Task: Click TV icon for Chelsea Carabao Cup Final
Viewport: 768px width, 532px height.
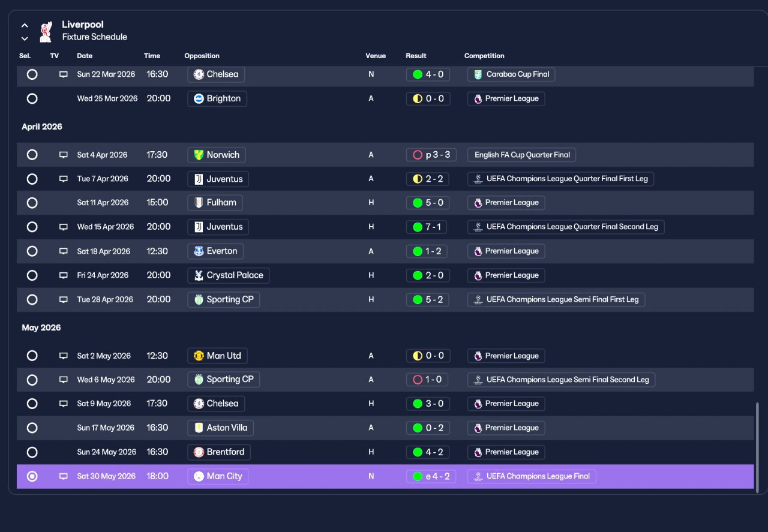Action: [64, 74]
